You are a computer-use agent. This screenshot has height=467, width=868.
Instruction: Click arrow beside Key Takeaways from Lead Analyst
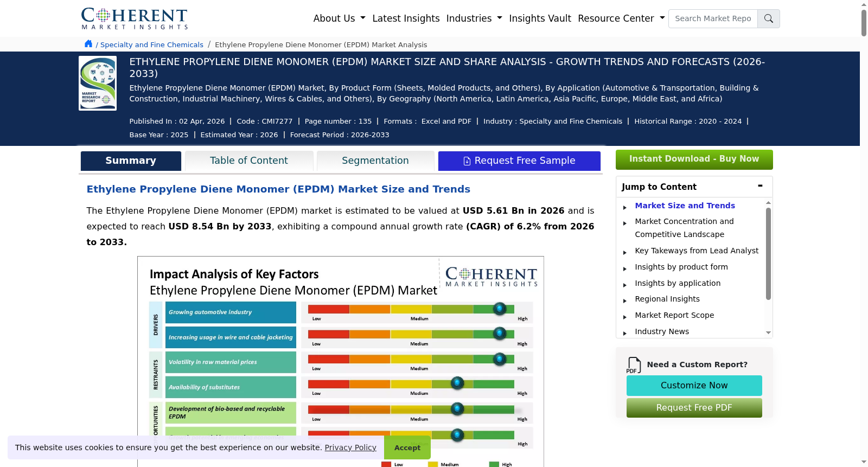click(x=625, y=252)
